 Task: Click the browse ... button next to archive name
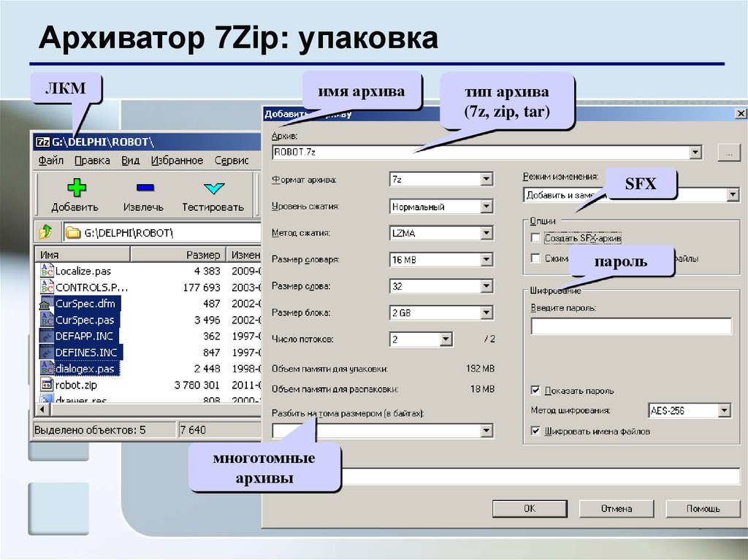pyautogui.click(x=729, y=153)
